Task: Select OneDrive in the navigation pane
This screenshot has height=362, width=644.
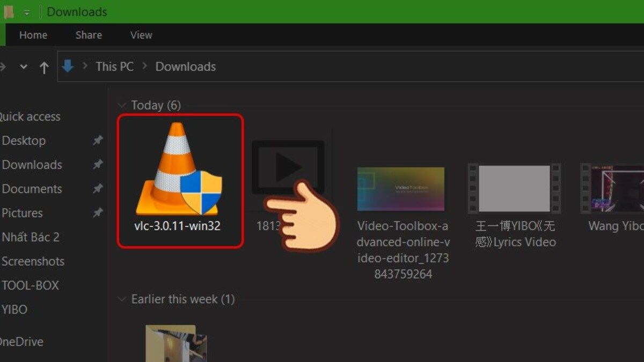Action: [x=21, y=342]
